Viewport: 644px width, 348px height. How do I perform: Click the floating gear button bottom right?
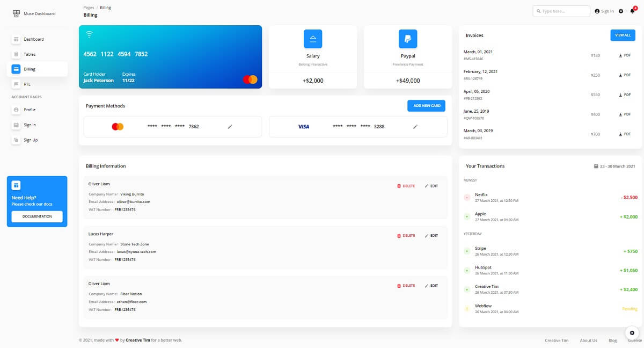point(632,333)
